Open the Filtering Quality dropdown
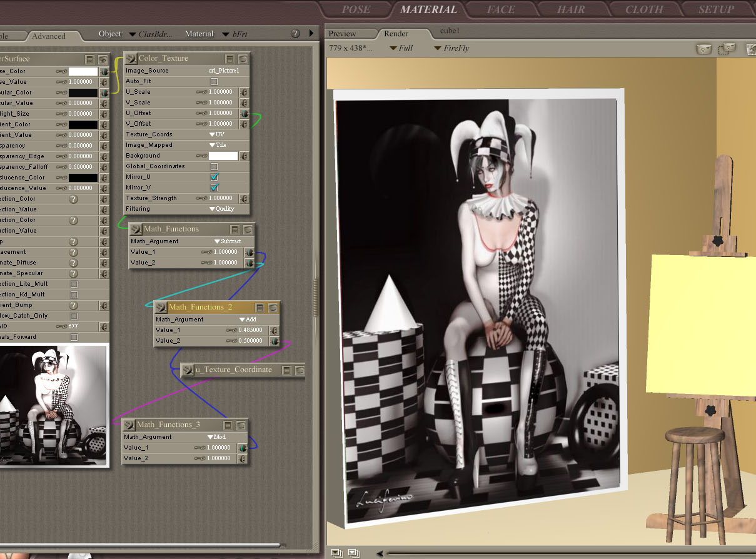 (221, 209)
